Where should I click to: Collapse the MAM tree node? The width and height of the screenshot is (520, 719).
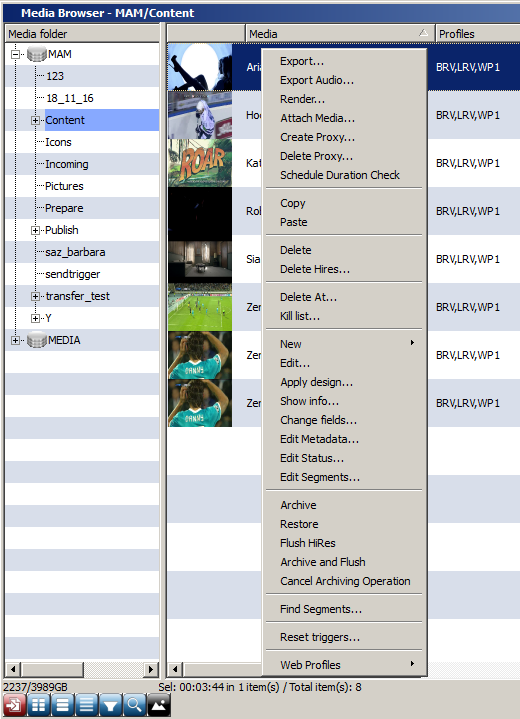(15, 54)
